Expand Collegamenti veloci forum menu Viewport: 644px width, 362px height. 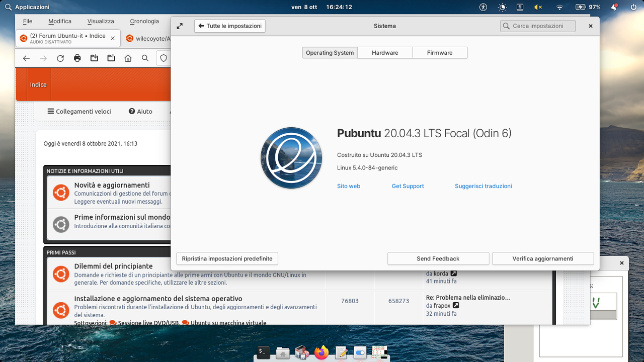pos(79,111)
